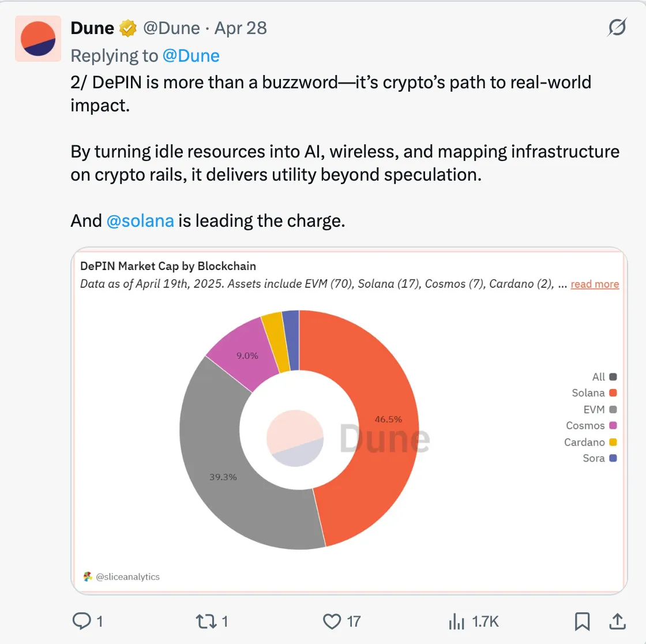Click the gold verified badge
The width and height of the screenshot is (646, 644).
pyautogui.click(x=127, y=28)
